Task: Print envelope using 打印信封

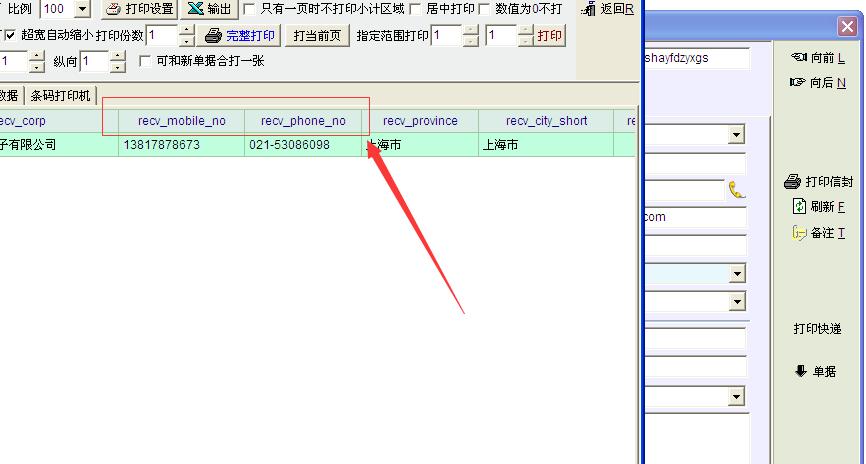Action: (x=818, y=182)
